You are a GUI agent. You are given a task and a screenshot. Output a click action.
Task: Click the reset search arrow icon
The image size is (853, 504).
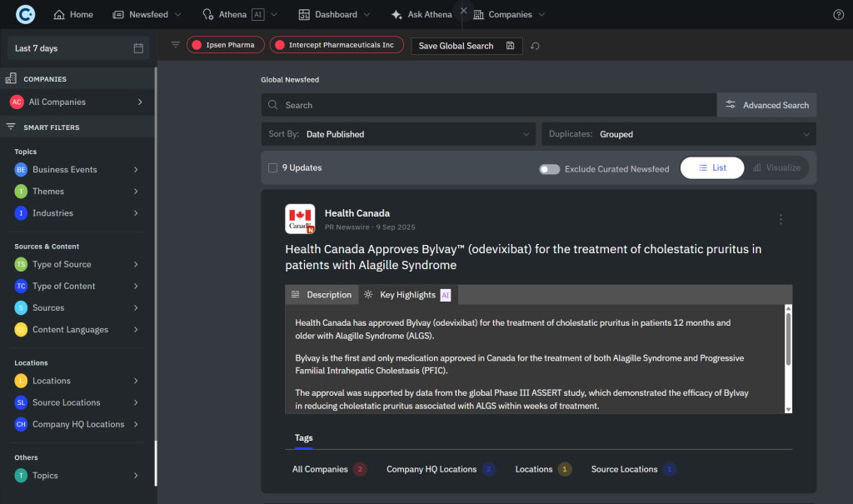pyautogui.click(x=535, y=46)
